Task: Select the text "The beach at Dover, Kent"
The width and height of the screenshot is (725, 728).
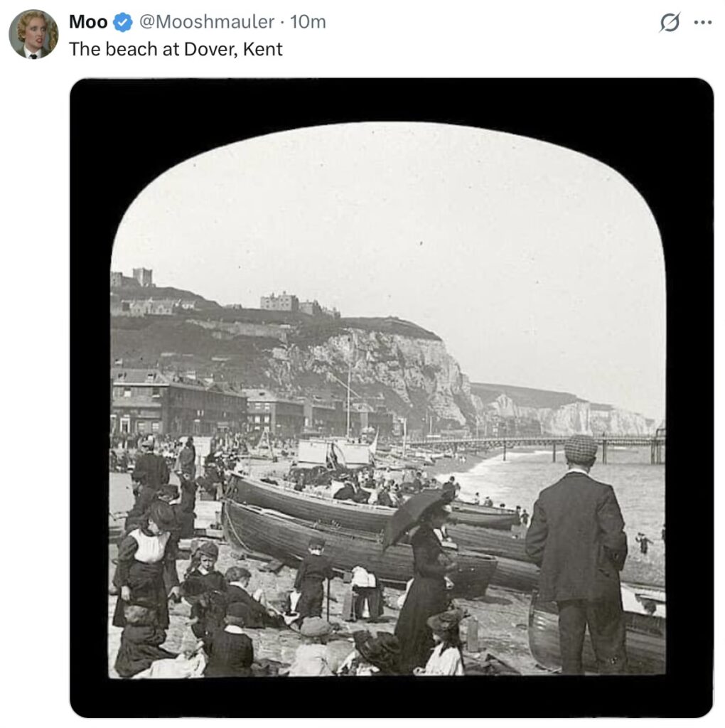Action: pos(176,49)
